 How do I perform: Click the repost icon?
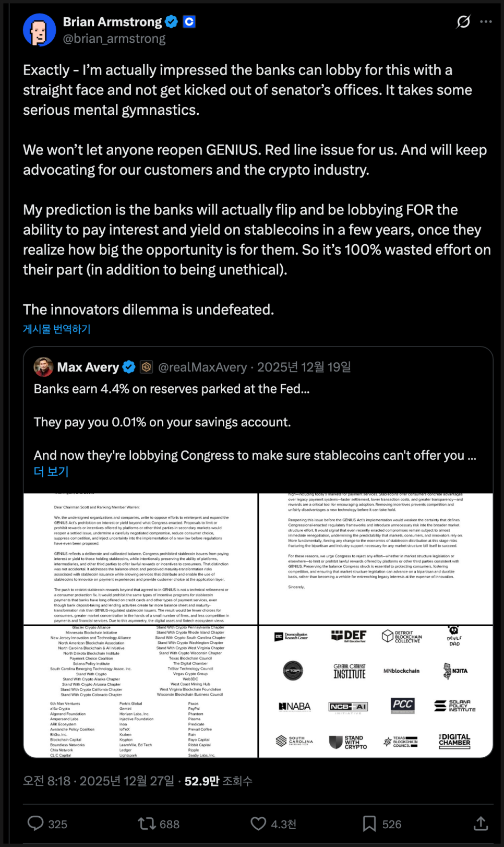point(147,824)
